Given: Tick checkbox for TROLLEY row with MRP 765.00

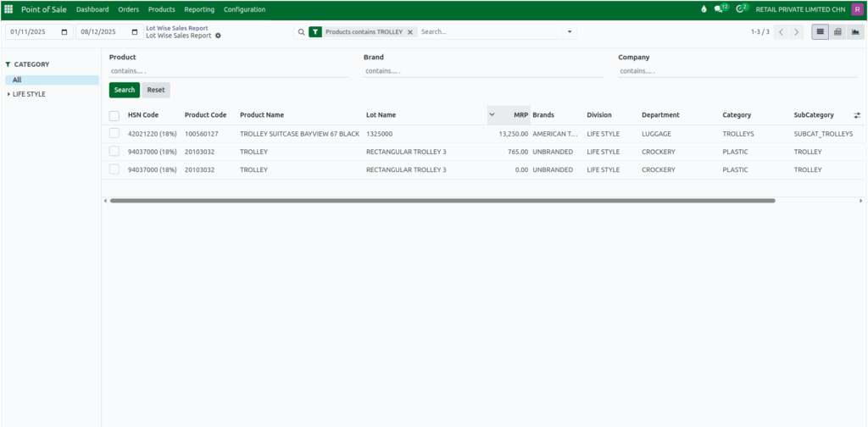Looking at the screenshot, I should point(114,152).
